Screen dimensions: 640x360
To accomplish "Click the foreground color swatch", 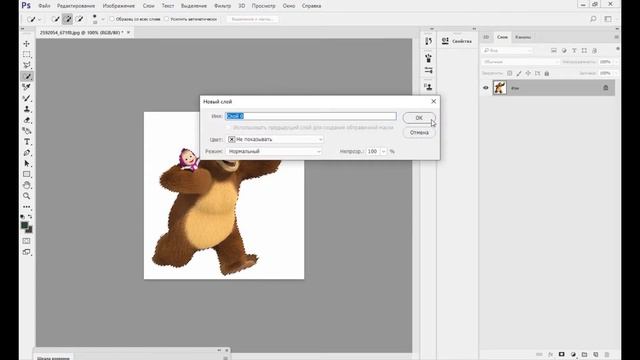I will click(24, 225).
